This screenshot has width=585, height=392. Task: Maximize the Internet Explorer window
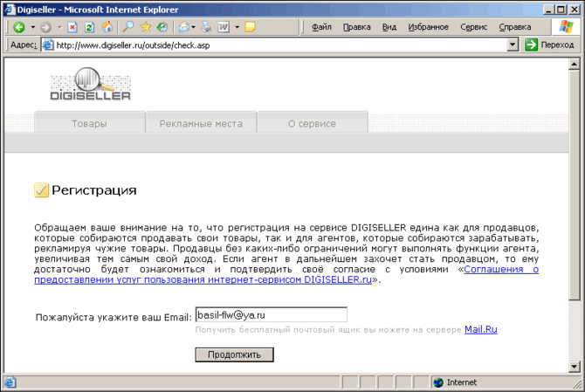(x=561, y=10)
